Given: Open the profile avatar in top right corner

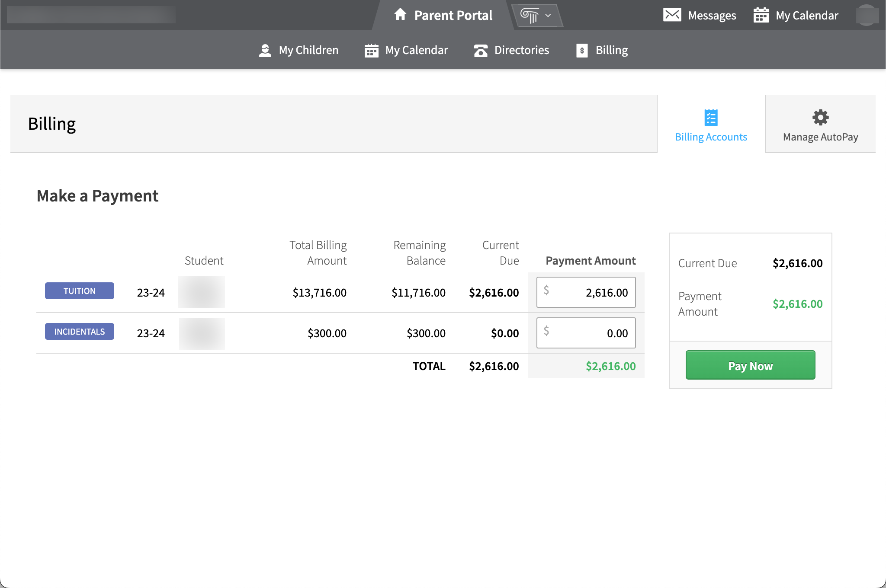Looking at the screenshot, I should click(x=867, y=15).
